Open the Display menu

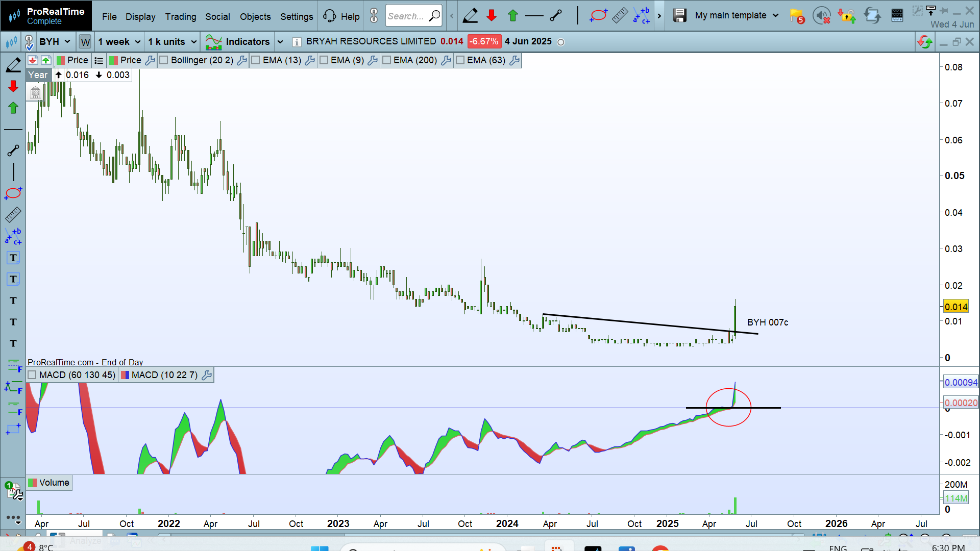[140, 16]
